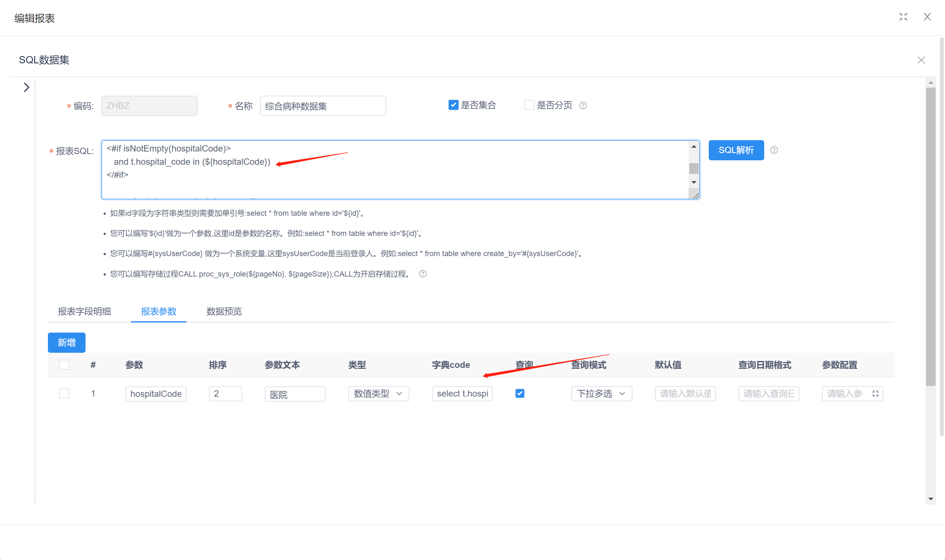The image size is (945, 560).
Task: Open the 数值类型 type dropdown
Action: (379, 394)
